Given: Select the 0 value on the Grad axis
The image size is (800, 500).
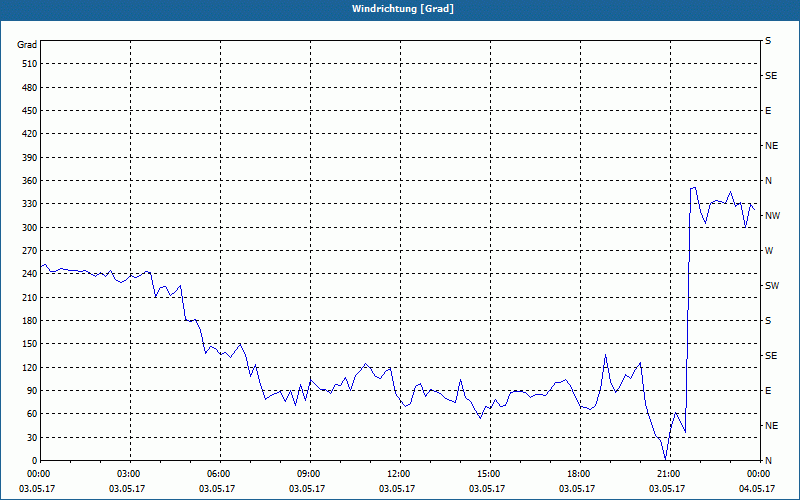Looking at the screenshot, I should pyautogui.click(x=34, y=461).
